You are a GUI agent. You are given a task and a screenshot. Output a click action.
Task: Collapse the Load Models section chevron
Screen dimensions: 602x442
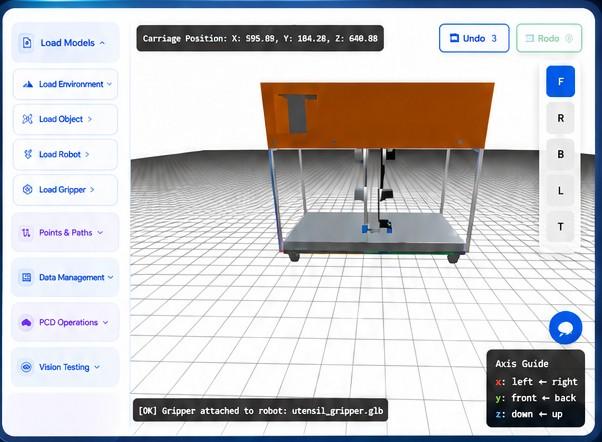(102, 43)
